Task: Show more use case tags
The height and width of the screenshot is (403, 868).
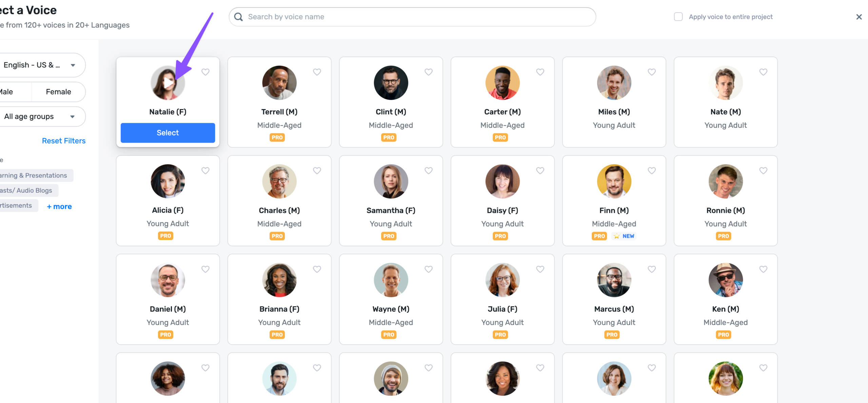Action: point(59,207)
